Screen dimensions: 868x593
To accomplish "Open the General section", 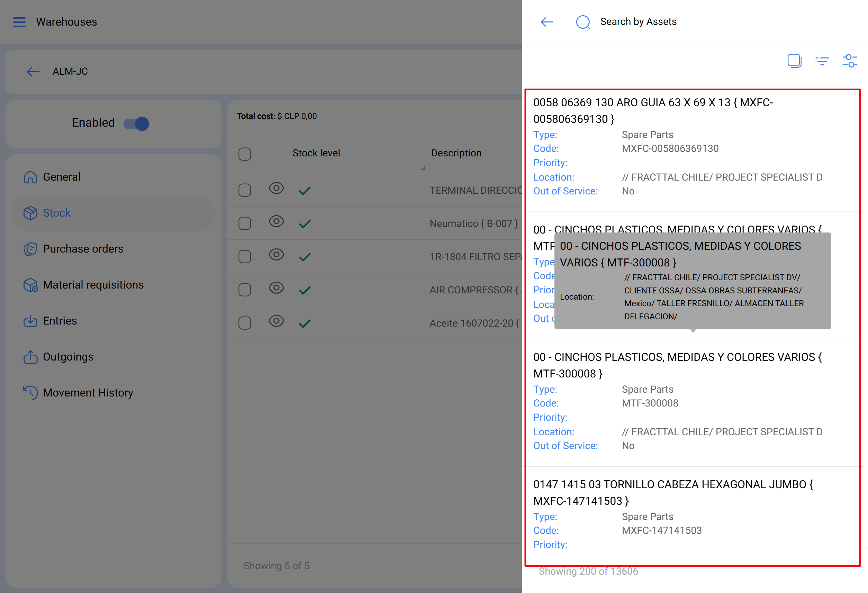I will coord(62,177).
